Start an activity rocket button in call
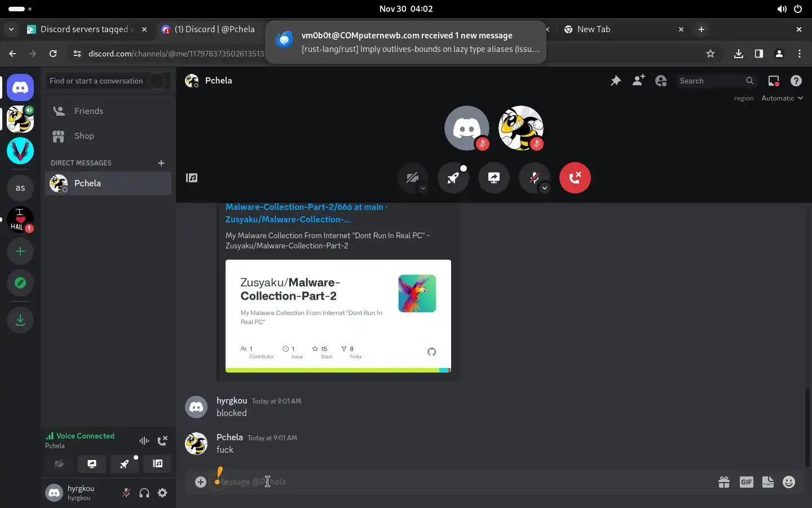The image size is (812, 508). click(453, 178)
